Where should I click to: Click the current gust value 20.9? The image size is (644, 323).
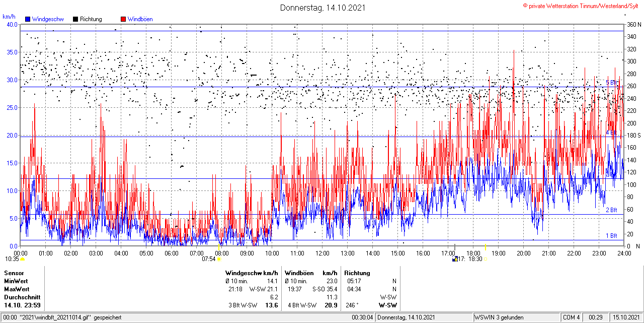pos(331,305)
